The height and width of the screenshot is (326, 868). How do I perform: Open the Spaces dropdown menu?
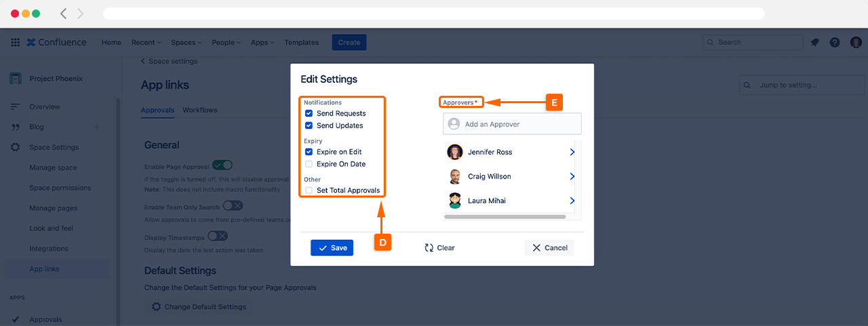click(x=186, y=42)
